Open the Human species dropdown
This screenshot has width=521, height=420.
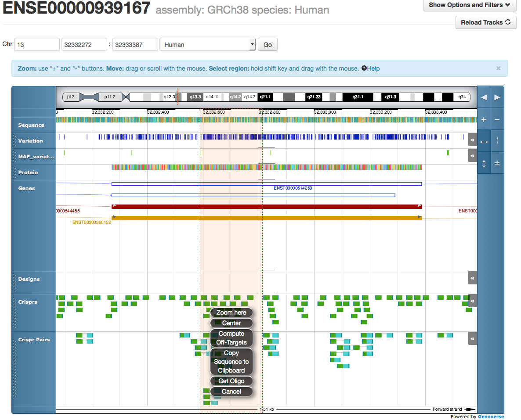(207, 45)
